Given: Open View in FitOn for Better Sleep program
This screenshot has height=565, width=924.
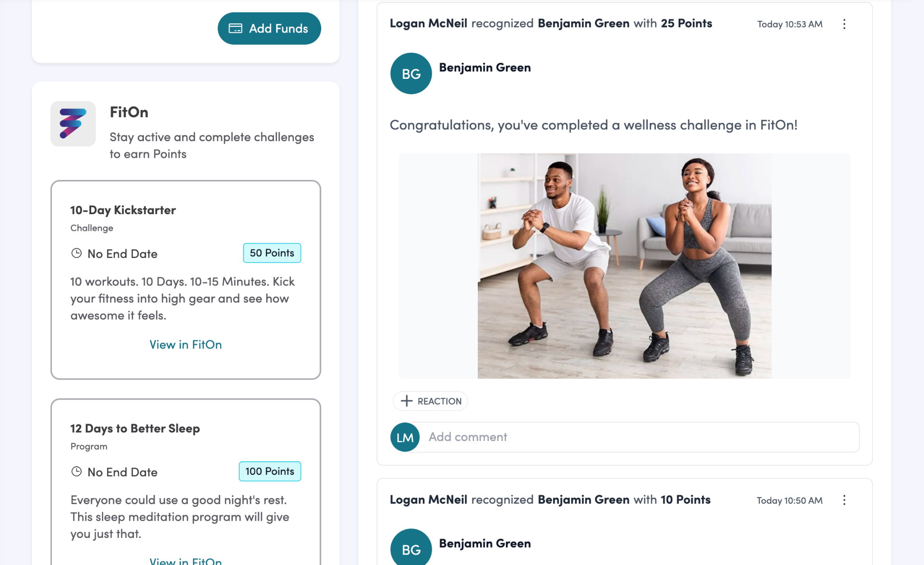Looking at the screenshot, I should click(185, 561).
